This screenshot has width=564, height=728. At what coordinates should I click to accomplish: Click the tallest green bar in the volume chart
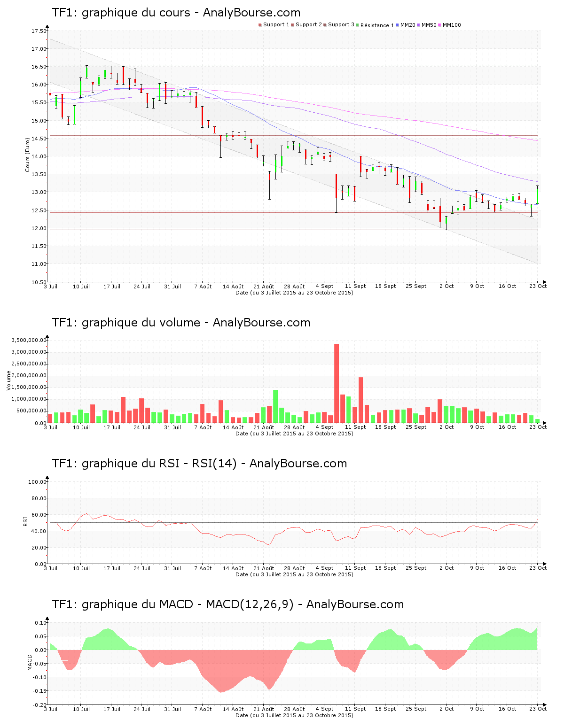click(x=275, y=406)
